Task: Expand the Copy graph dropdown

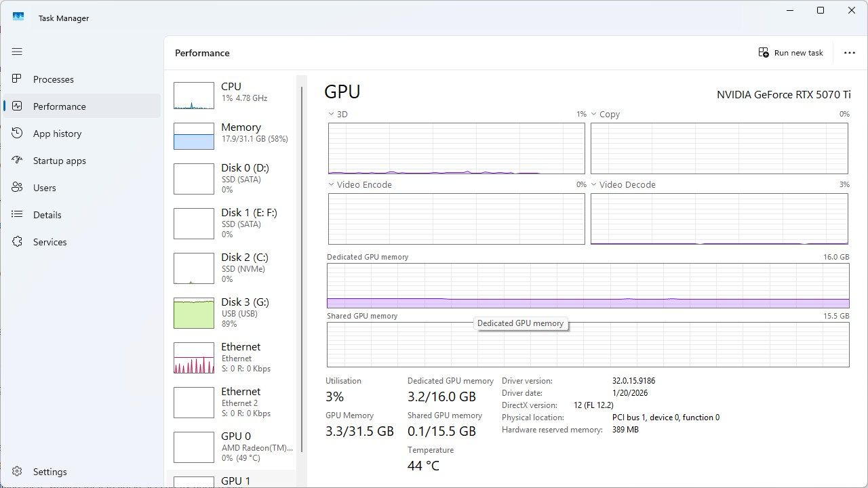Action: [594, 114]
